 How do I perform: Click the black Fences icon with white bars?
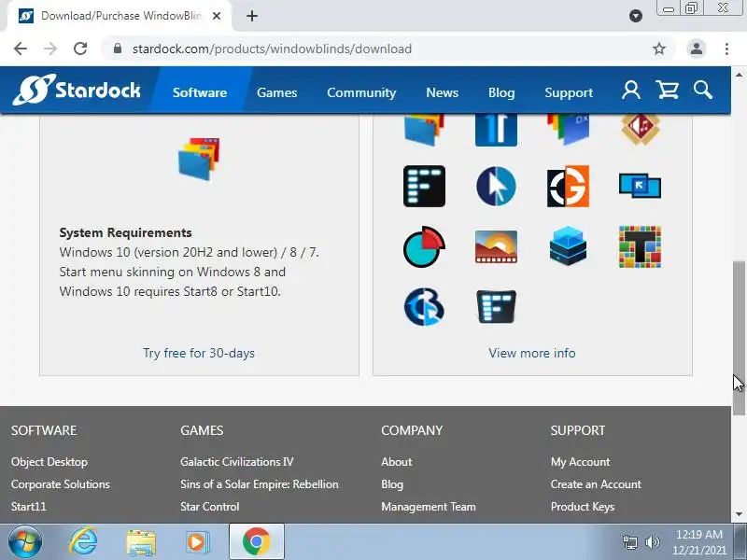pyautogui.click(x=424, y=186)
